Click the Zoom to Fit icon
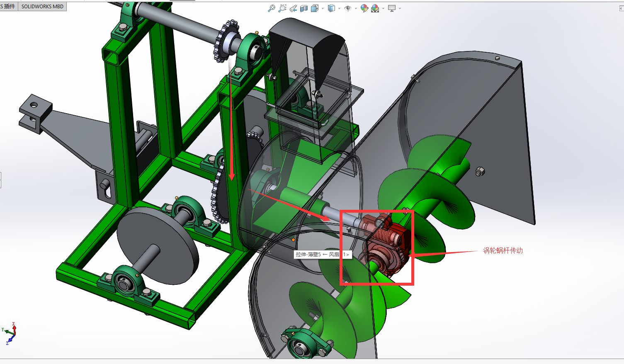The height and width of the screenshot is (364, 624). [x=272, y=8]
